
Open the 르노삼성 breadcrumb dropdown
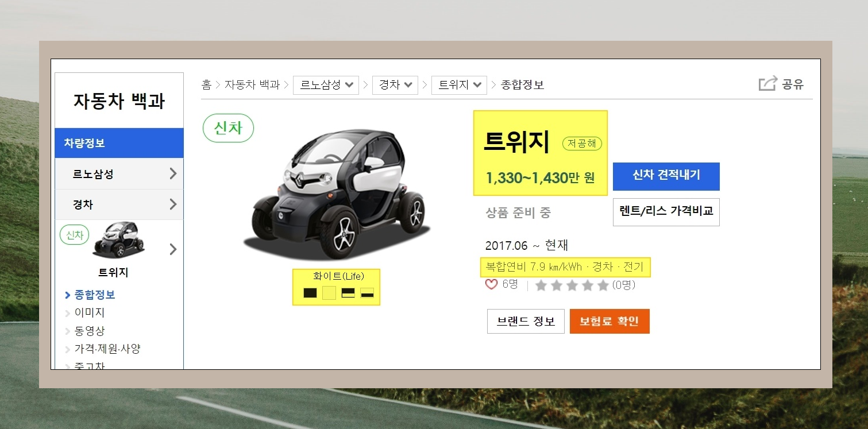coord(326,85)
